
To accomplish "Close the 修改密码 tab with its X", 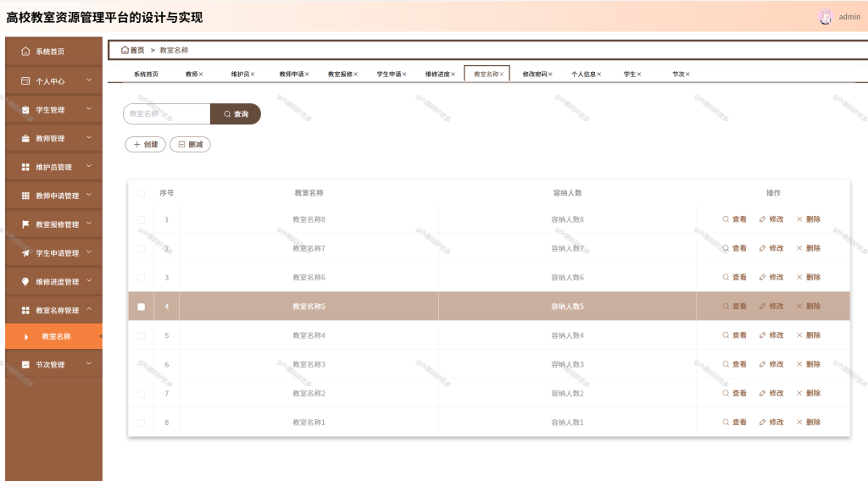I will (x=550, y=74).
